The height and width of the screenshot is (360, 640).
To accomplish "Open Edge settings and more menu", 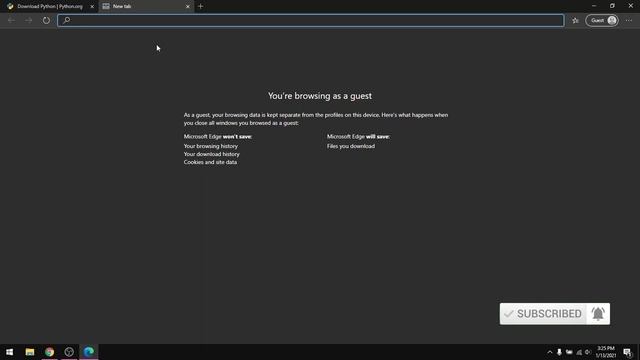I will (629, 20).
